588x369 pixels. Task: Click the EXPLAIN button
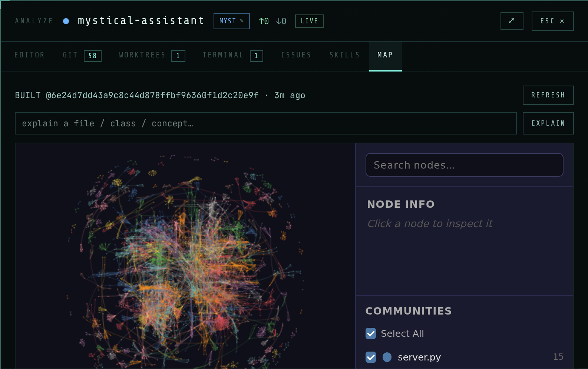[x=548, y=123]
